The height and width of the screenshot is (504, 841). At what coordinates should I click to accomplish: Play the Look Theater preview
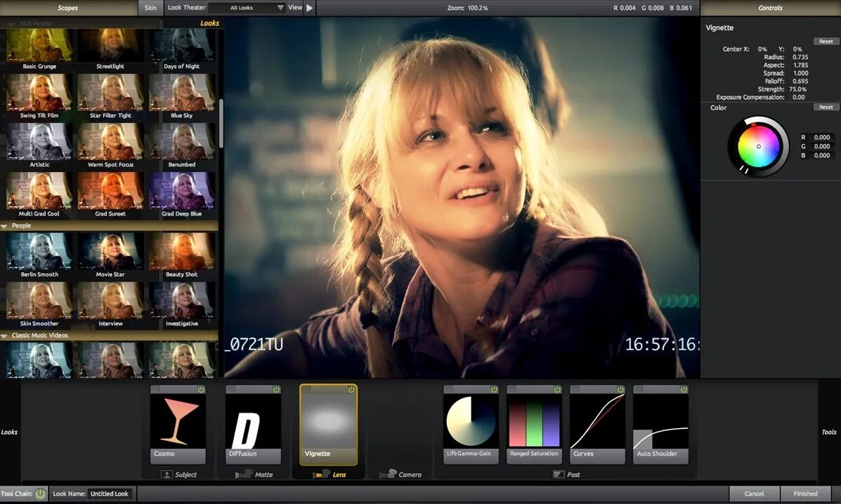[309, 8]
